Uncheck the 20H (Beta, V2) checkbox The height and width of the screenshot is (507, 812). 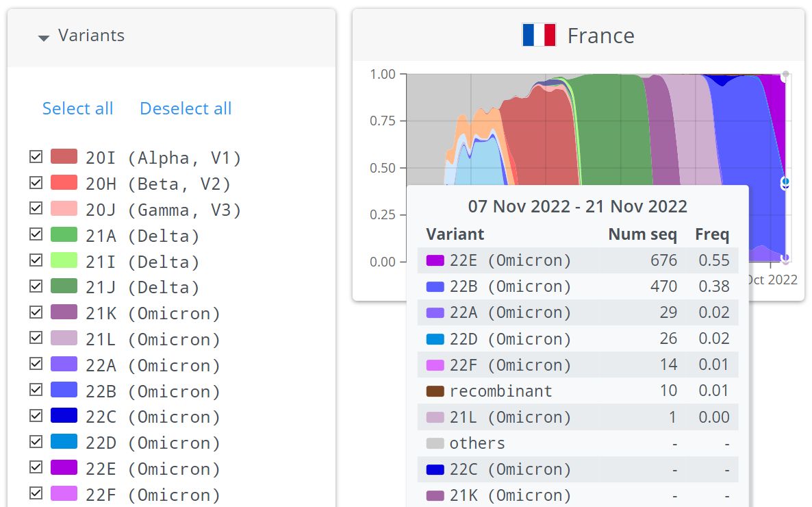pos(36,183)
